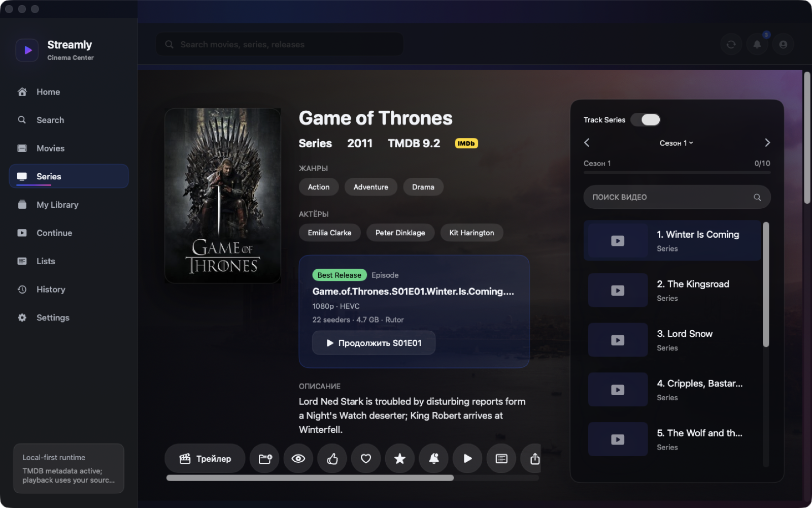Open the user profile icon

pos(783,44)
